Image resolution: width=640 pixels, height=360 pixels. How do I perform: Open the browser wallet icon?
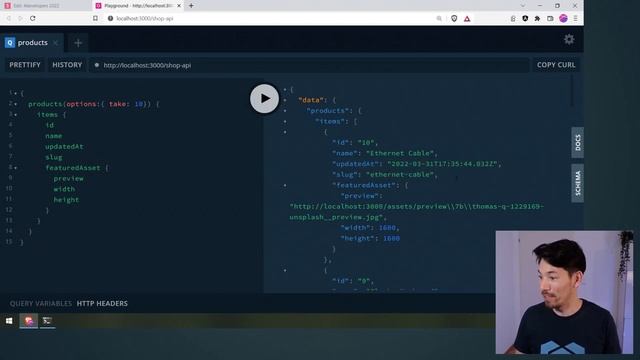click(x=550, y=18)
